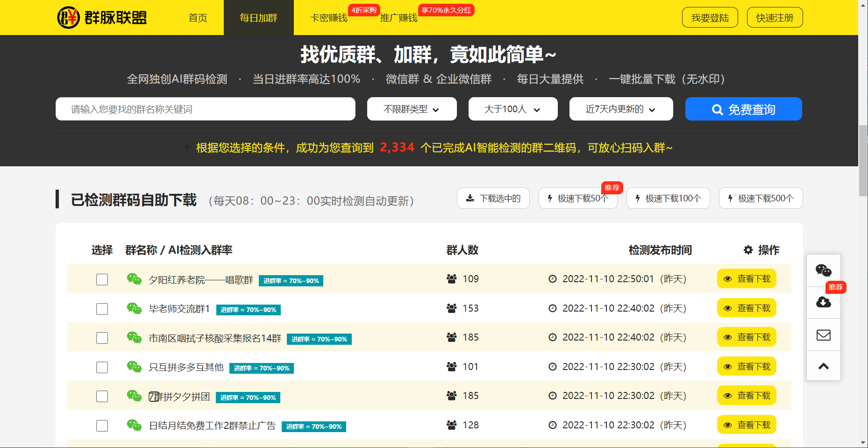Check the box for 毕老师交流群1
Viewport: 868px width, 448px height.
click(102, 309)
